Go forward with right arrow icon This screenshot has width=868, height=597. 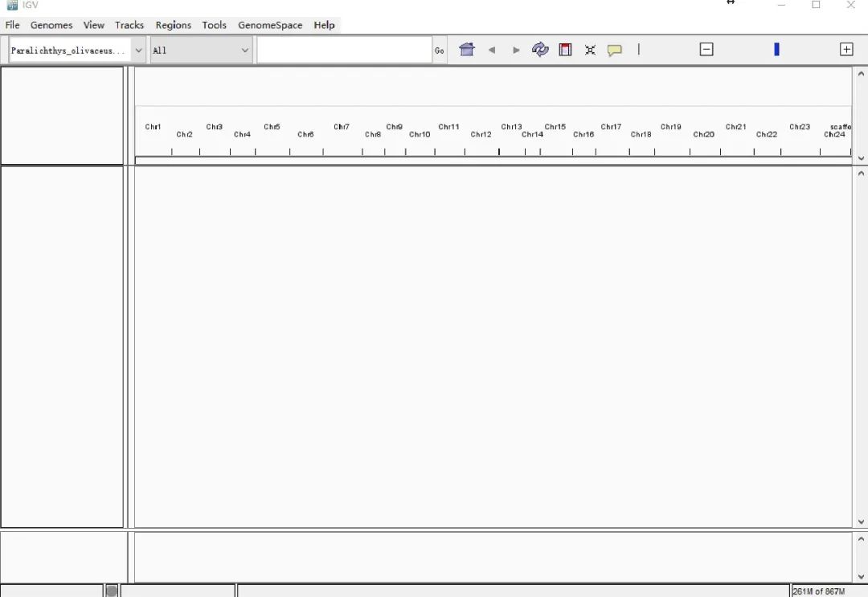tap(516, 50)
